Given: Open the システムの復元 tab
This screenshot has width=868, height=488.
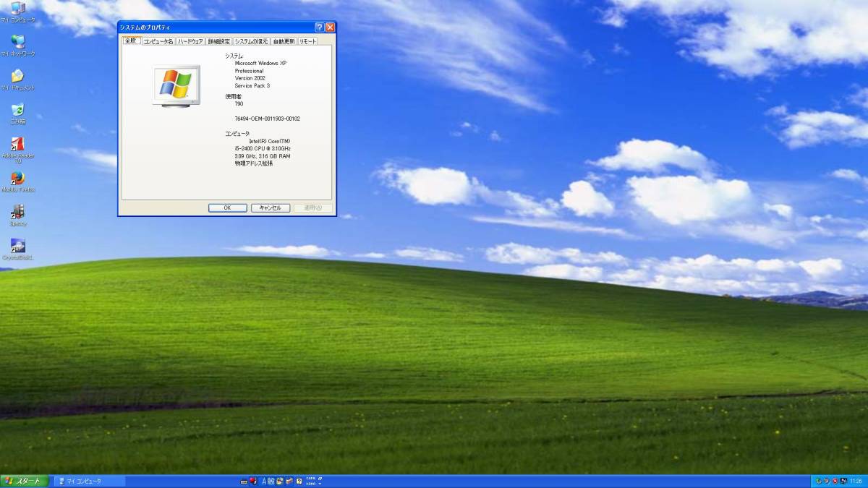Looking at the screenshot, I should (x=251, y=41).
